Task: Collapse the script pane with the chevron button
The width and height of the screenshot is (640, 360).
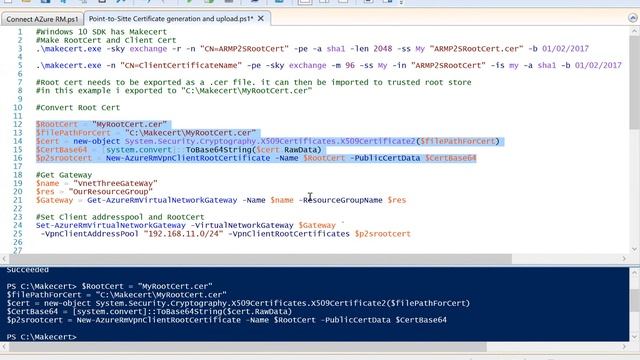Action: [x=632, y=18]
